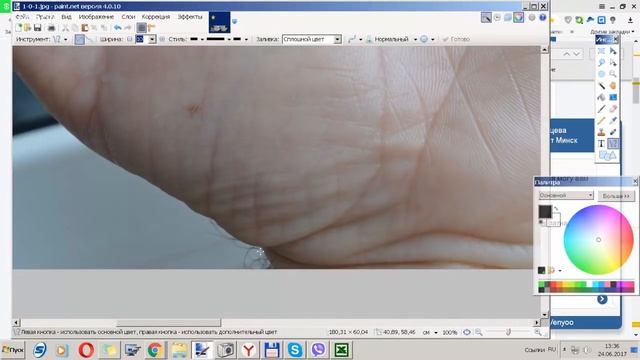The height and width of the screenshot is (360, 640).
Task: Click the Больше button in palette window
Action: pos(616,196)
